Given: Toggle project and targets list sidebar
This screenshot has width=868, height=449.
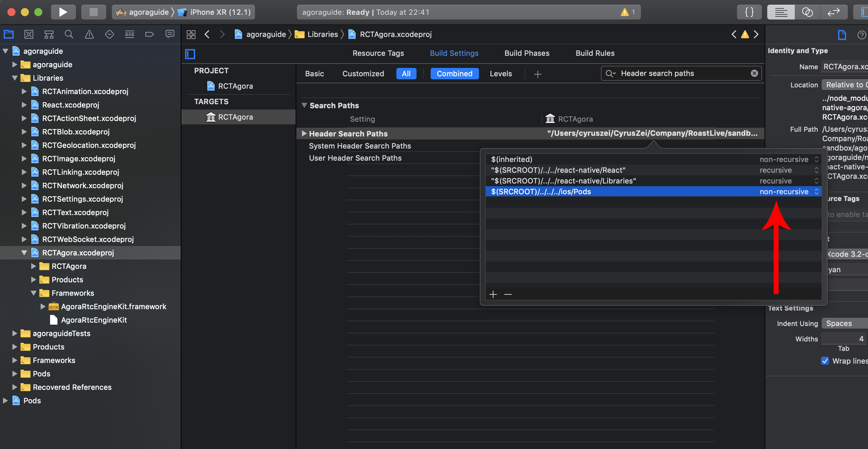Looking at the screenshot, I should tap(190, 53).
